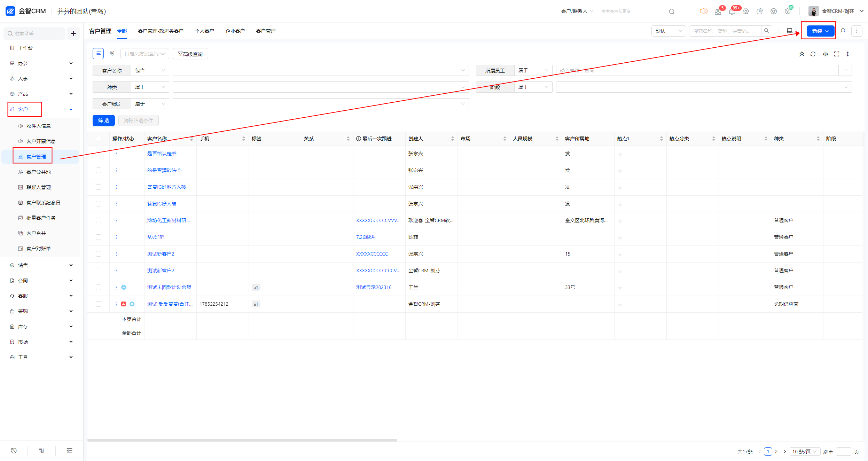Click the 跳至 page number input

(x=843, y=452)
